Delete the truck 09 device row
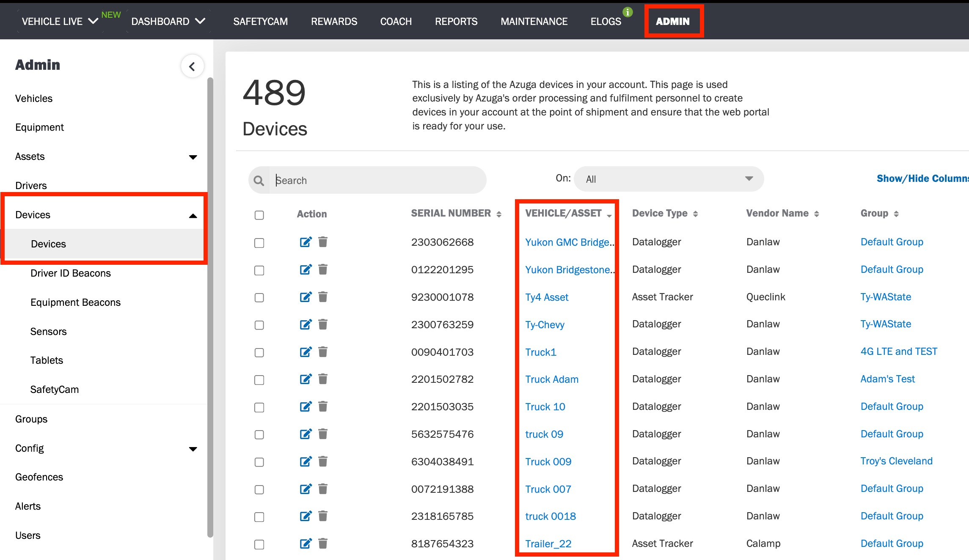The image size is (969, 560). pos(323,434)
